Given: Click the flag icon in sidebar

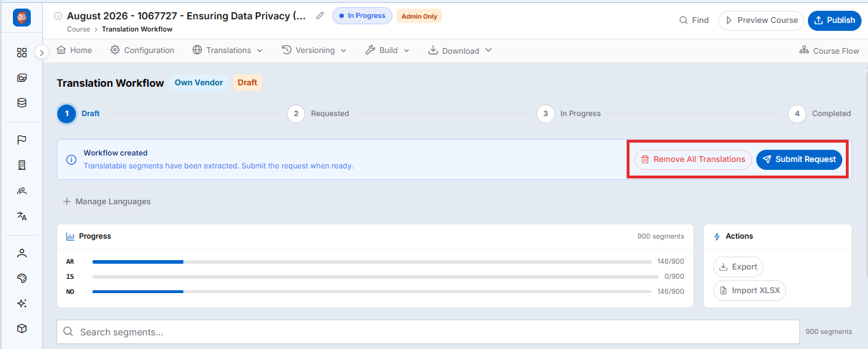Looking at the screenshot, I should [21, 140].
